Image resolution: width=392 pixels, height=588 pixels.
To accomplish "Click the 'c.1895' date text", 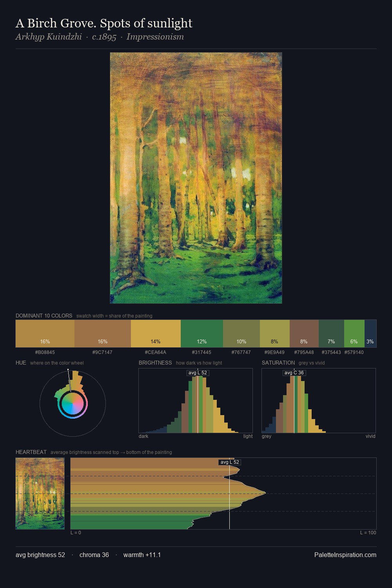I will 104,37.
